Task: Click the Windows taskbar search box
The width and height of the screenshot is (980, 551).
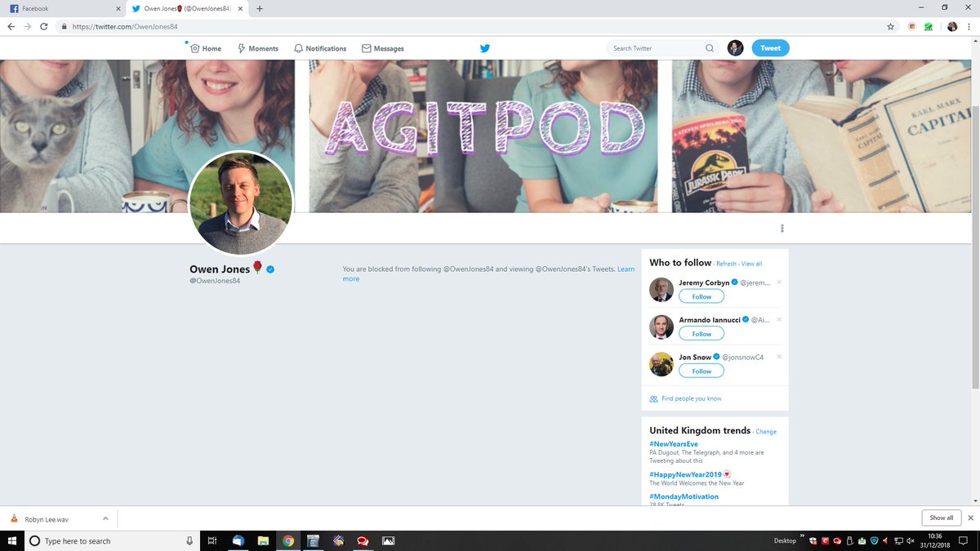Action: [112, 540]
